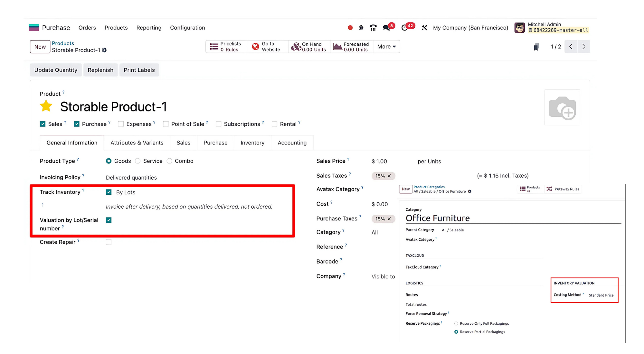Click the Products breadcrumb link
This screenshot has width=644, height=354.
tap(63, 43)
